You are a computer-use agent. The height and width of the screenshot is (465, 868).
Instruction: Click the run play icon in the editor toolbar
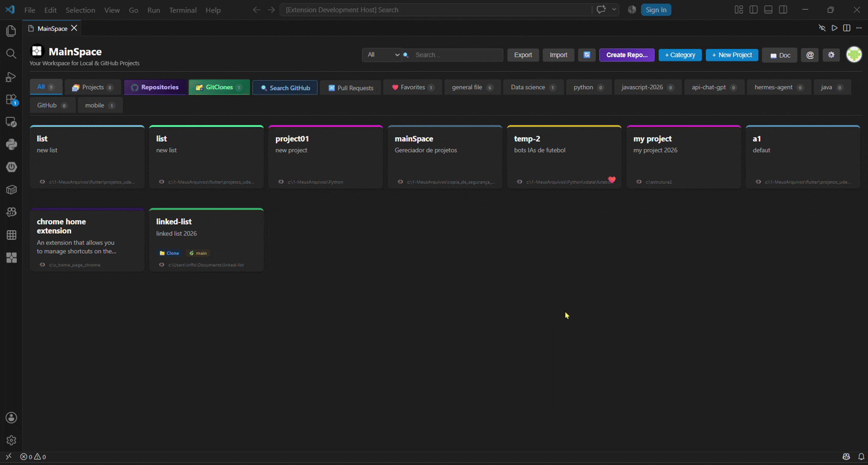[x=834, y=28]
